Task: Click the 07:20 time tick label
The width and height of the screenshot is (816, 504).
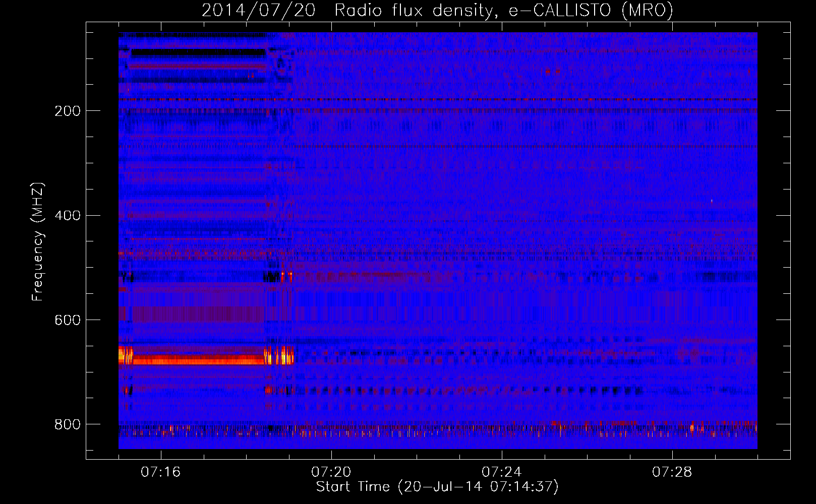Action: pyautogui.click(x=331, y=472)
